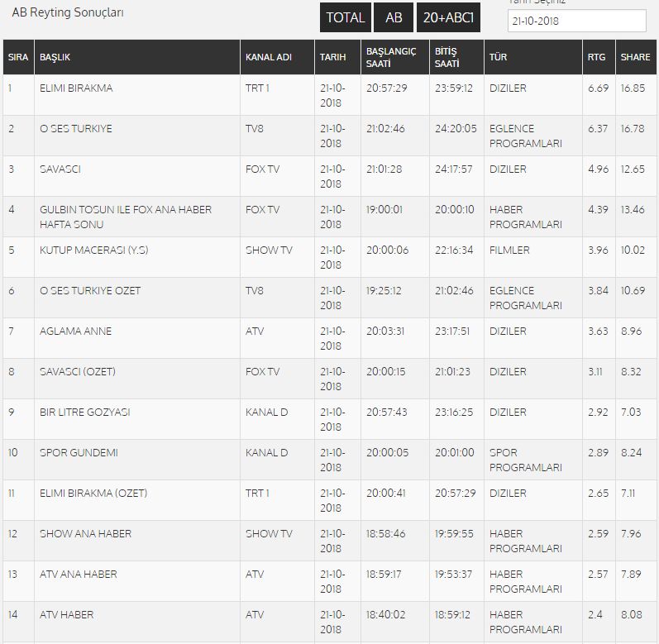Click share value 12.65
The width and height of the screenshot is (659, 644).
tap(633, 169)
